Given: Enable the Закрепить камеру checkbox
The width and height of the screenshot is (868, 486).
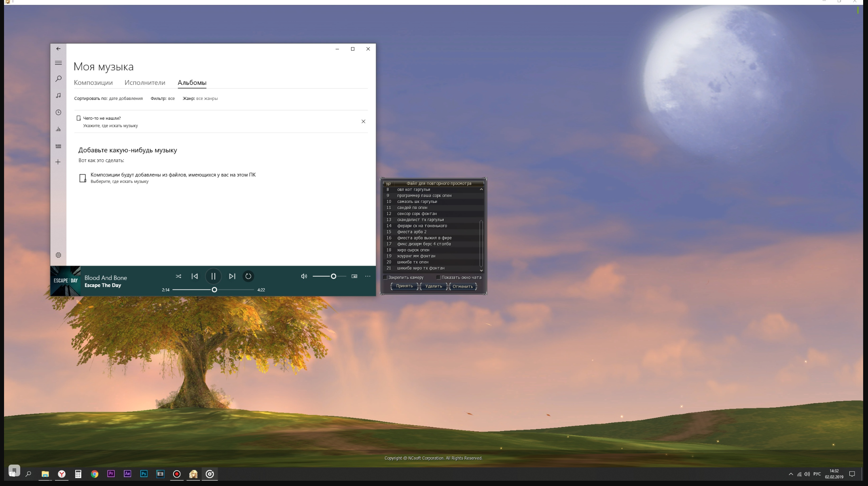Looking at the screenshot, I should point(385,277).
